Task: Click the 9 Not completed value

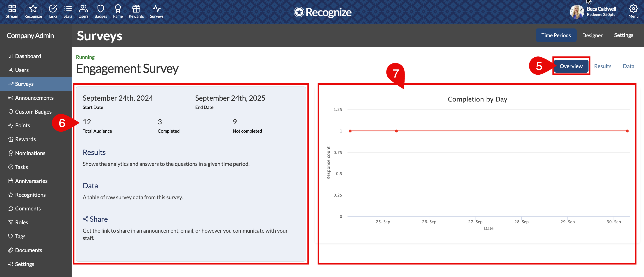Action: click(235, 122)
